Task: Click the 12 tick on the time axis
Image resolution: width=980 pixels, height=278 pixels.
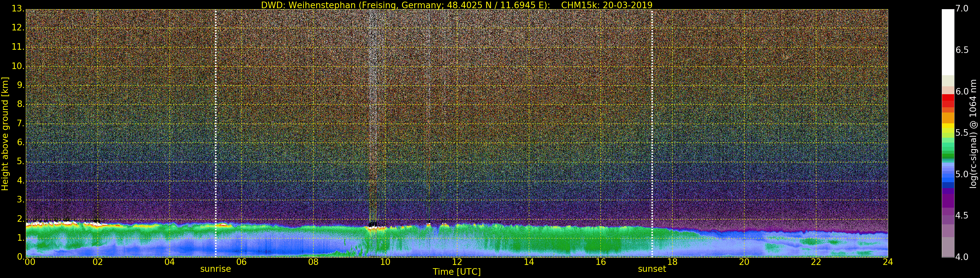Action: coord(457,262)
